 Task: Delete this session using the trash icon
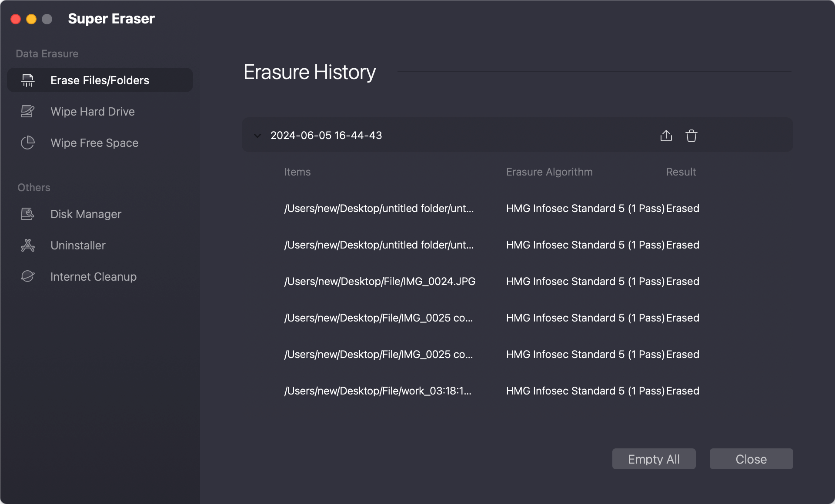click(x=691, y=135)
